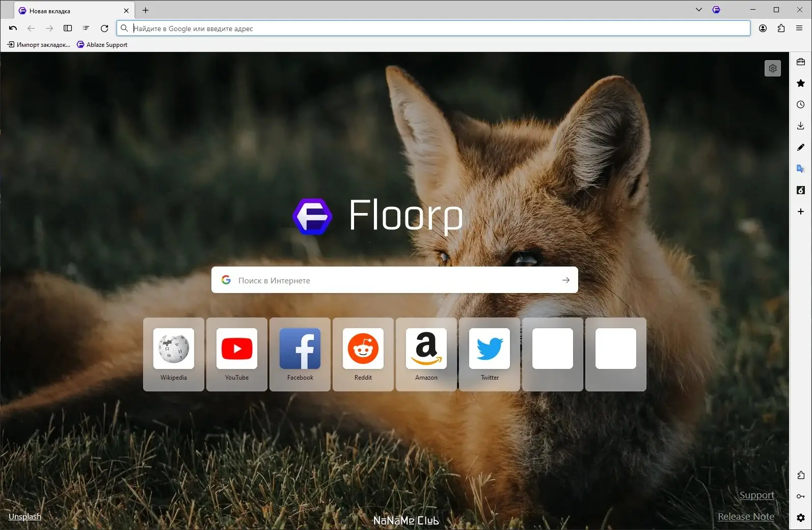The height and width of the screenshot is (530, 812).
Task: Open new tab page settings gear
Action: 773,68
